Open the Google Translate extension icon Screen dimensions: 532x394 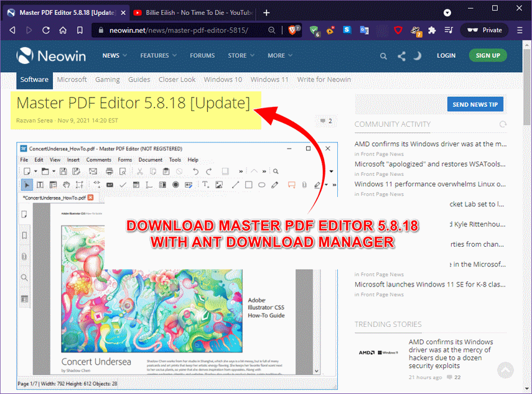coord(364,30)
